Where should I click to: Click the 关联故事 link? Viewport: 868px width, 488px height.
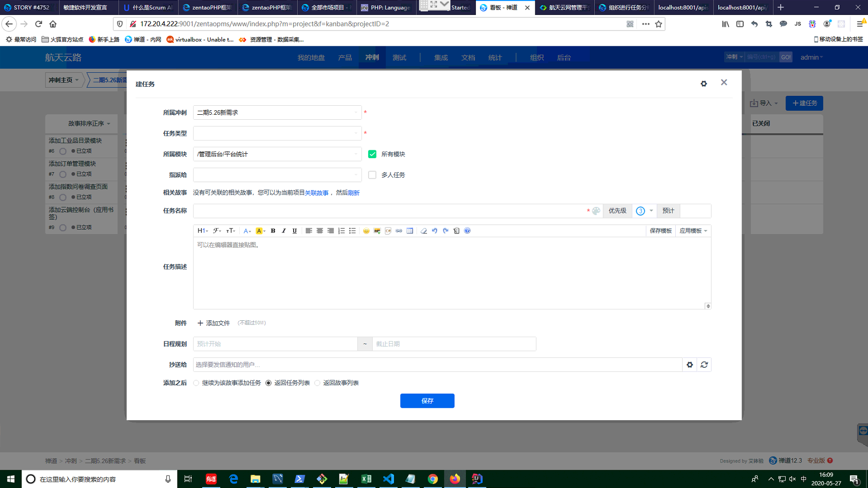[317, 193]
